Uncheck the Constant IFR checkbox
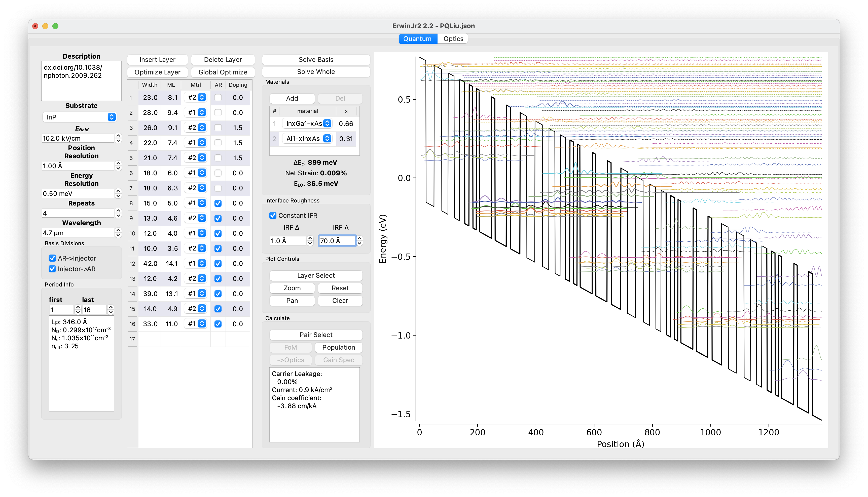The image size is (868, 497). tap(273, 215)
